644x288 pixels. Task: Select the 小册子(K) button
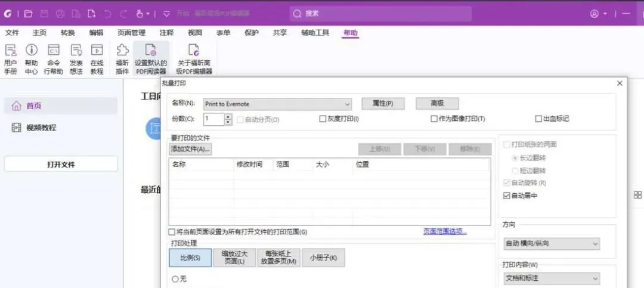pyautogui.click(x=323, y=258)
